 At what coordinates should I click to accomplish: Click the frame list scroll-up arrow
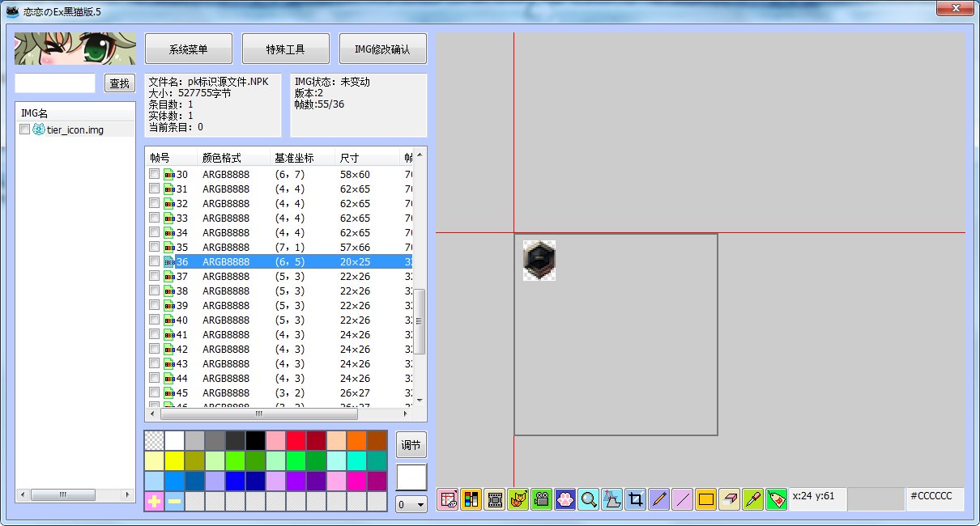pos(420,155)
